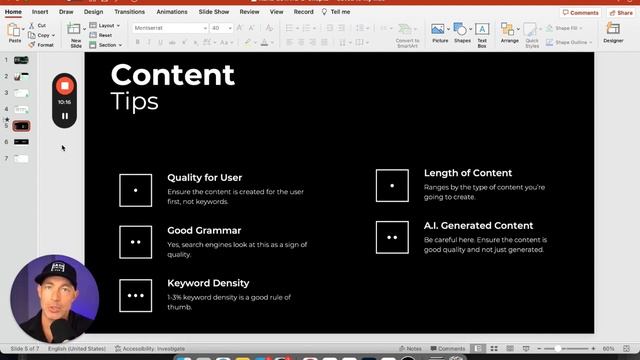The height and width of the screenshot is (360, 640).
Task: Click the Paste clipboard icon
Action: [x=14, y=31]
